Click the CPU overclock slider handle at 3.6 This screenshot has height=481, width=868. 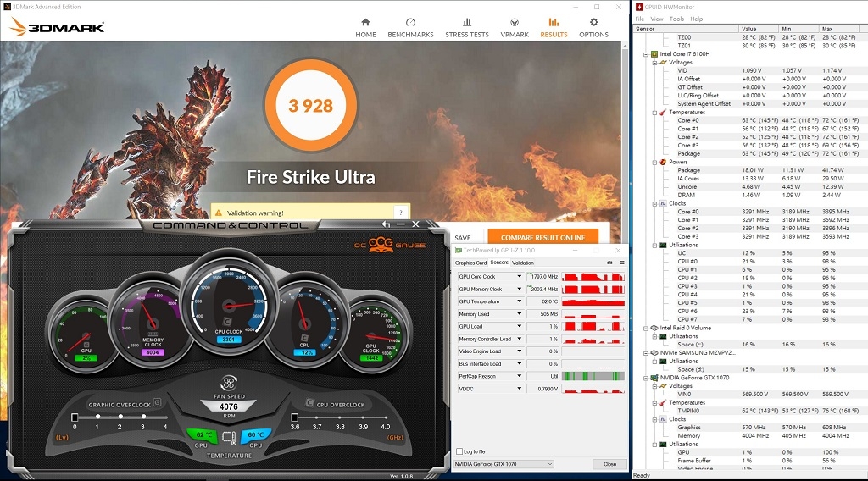[x=294, y=417]
